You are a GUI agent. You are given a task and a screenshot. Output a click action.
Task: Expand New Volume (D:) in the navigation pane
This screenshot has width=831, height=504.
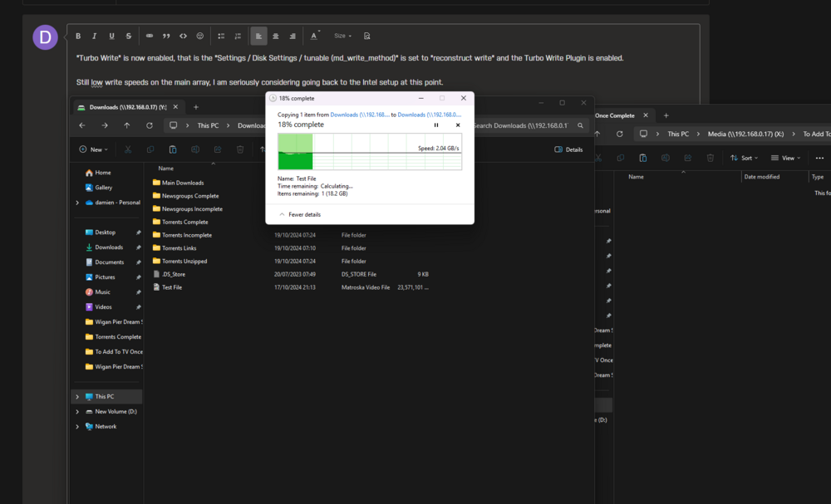tap(77, 411)
